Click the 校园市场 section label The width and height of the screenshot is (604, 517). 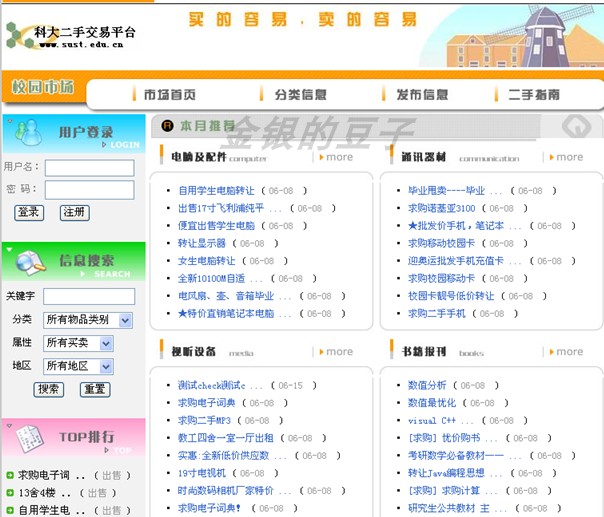(x=43, y=87)
